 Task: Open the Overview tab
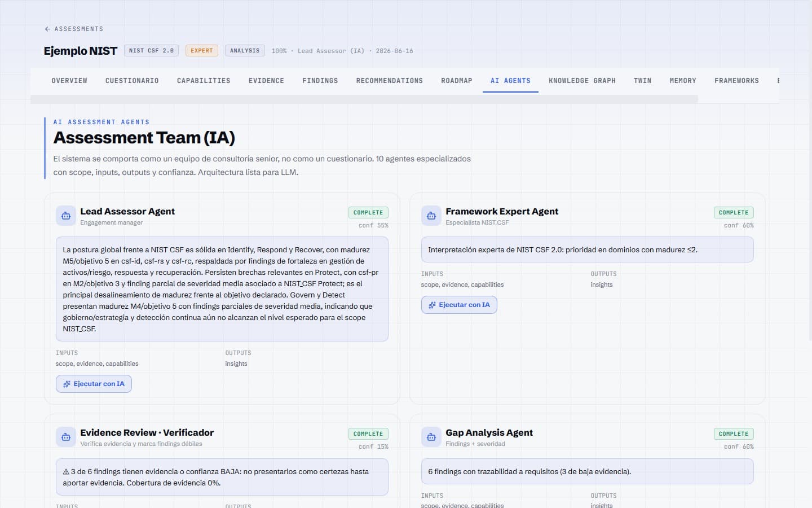tap(69, 81)
